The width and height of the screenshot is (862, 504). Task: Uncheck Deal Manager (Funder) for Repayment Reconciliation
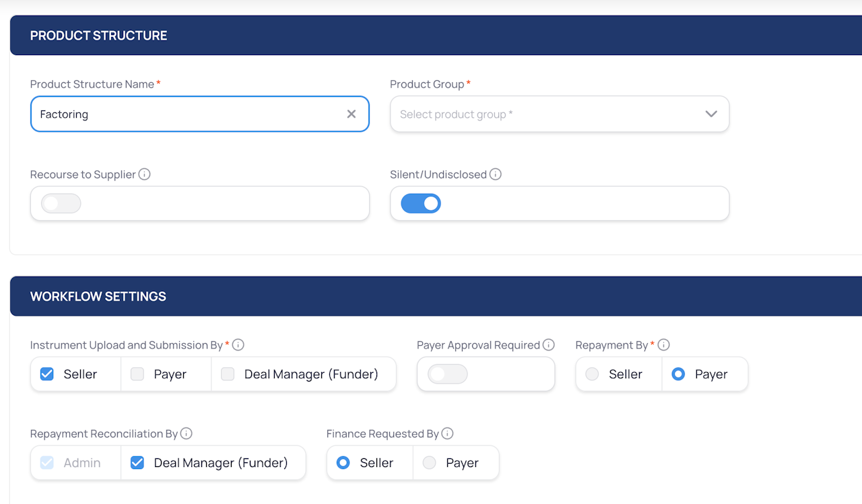coord(137,463)
